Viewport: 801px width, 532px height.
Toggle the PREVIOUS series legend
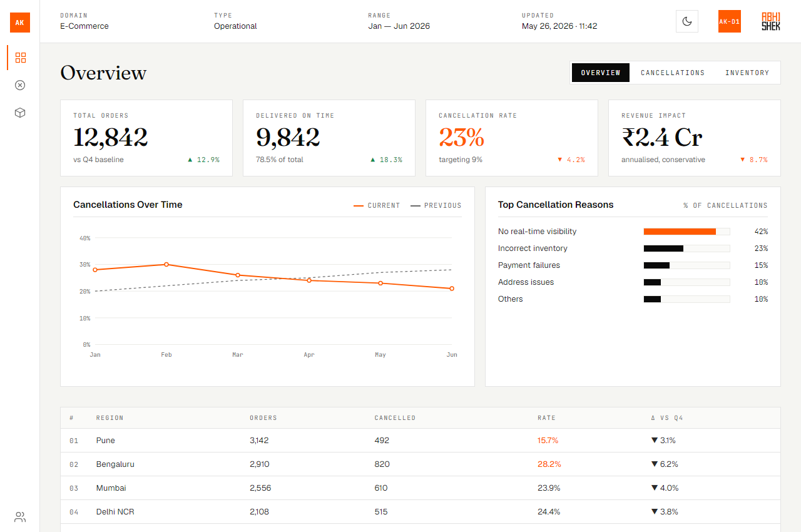pos(436,205)
